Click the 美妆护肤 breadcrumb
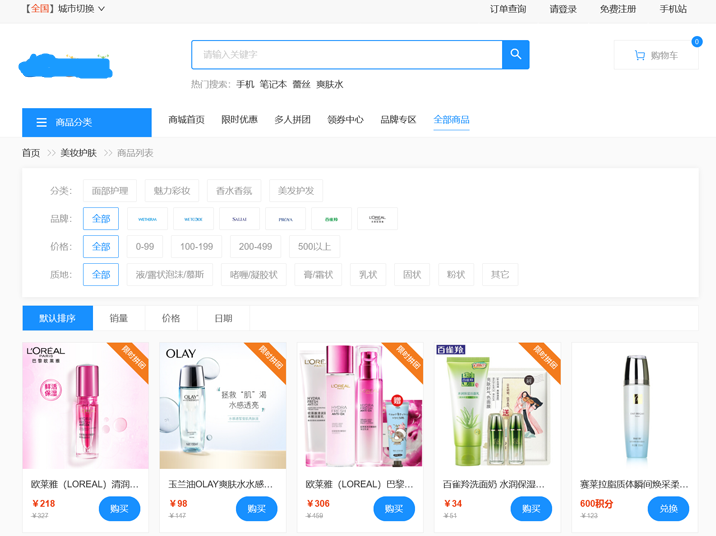The height and width of the screenshot is (536, 716). pyautogui.click(x=79, y=153)
